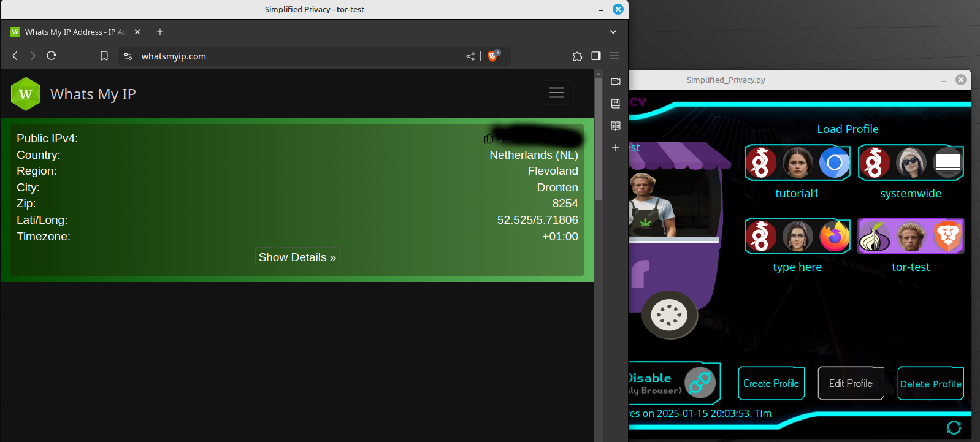Click the Dronten city value
Image resolution: width=980 pixels, height=442 pixels.
[x=557, y=188]
